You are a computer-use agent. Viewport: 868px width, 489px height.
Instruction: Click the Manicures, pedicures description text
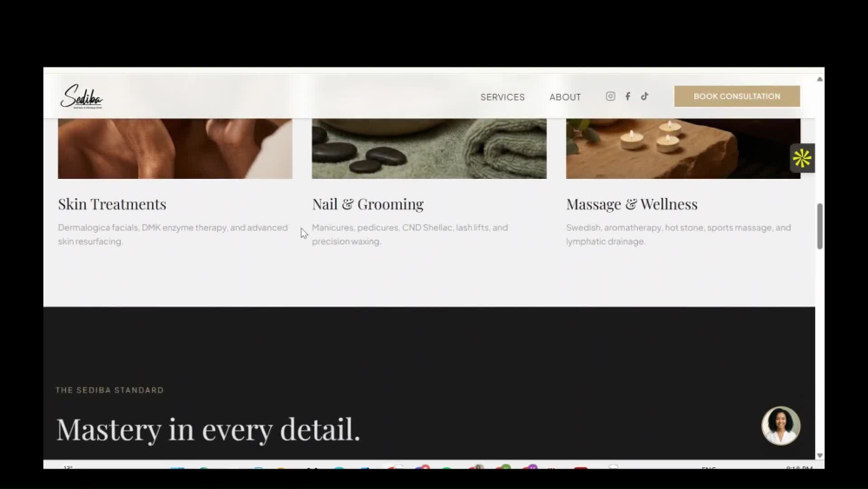(x=410, y=235)
